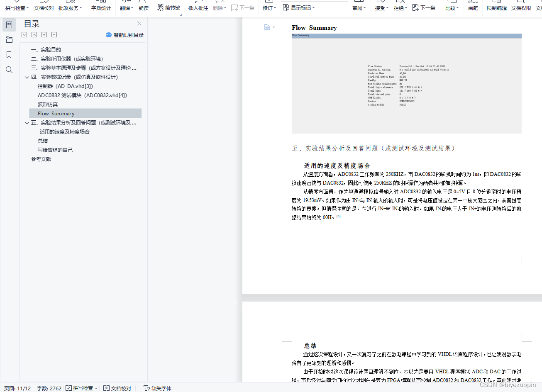
Task: Click the 审阅 review item
Action: pyautogui.click(x=359, y=7)
